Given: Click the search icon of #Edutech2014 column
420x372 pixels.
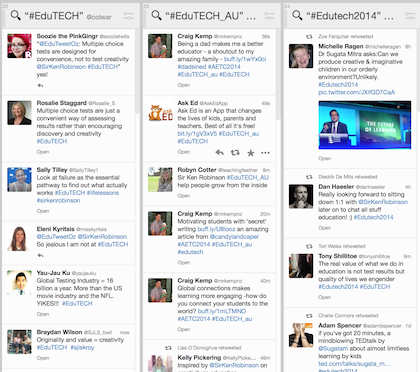Looking at the screenshot, I should pyautogui.click(x=297, y=15).
